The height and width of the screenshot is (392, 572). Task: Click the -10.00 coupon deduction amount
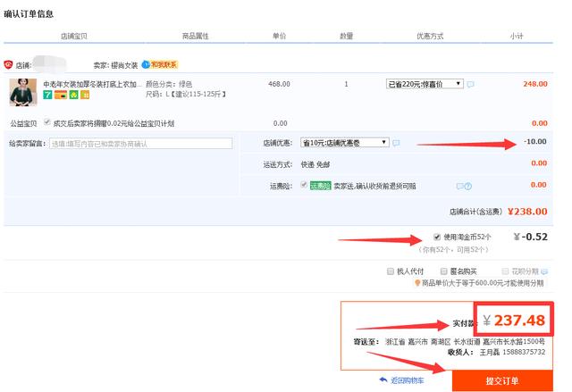(534, 141)
